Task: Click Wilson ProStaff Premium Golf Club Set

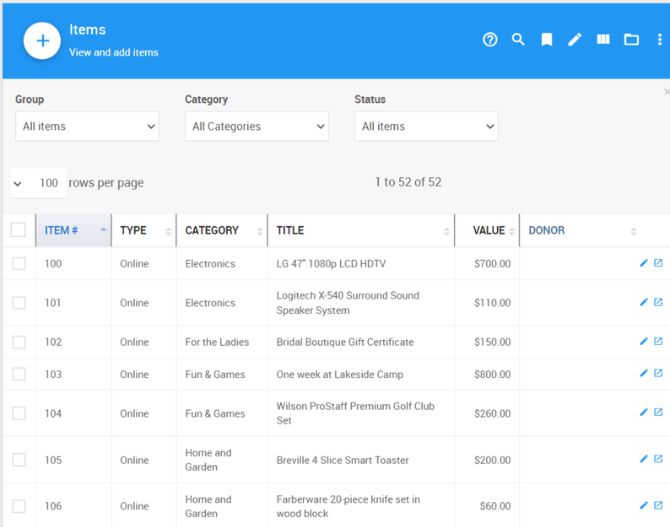Action: pos(356,413)
